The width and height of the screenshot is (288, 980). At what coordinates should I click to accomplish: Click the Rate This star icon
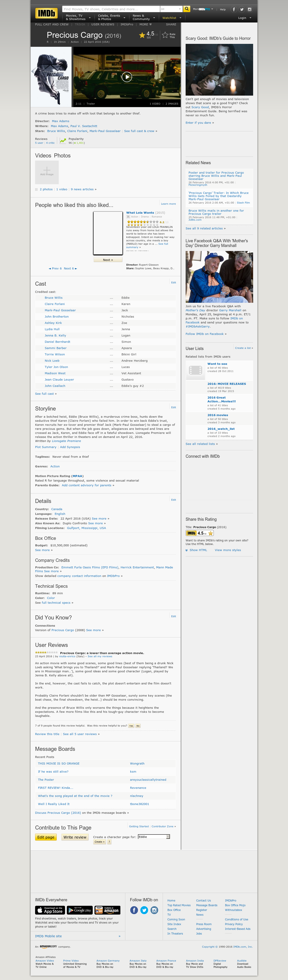(165, 35)
